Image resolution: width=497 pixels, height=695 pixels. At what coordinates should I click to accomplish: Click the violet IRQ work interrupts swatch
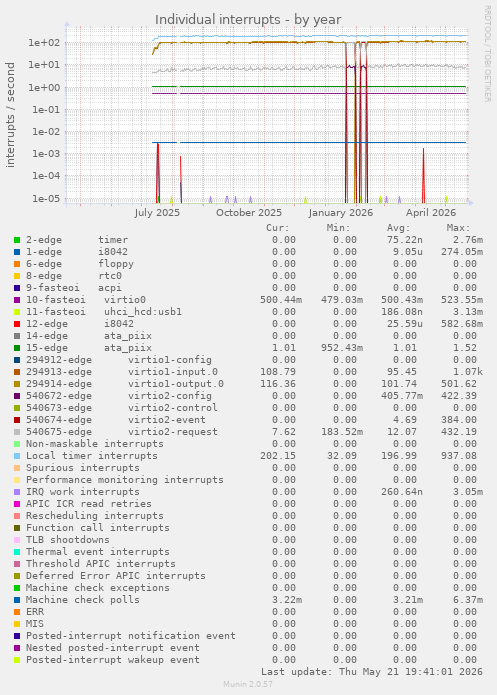point(17,492)
